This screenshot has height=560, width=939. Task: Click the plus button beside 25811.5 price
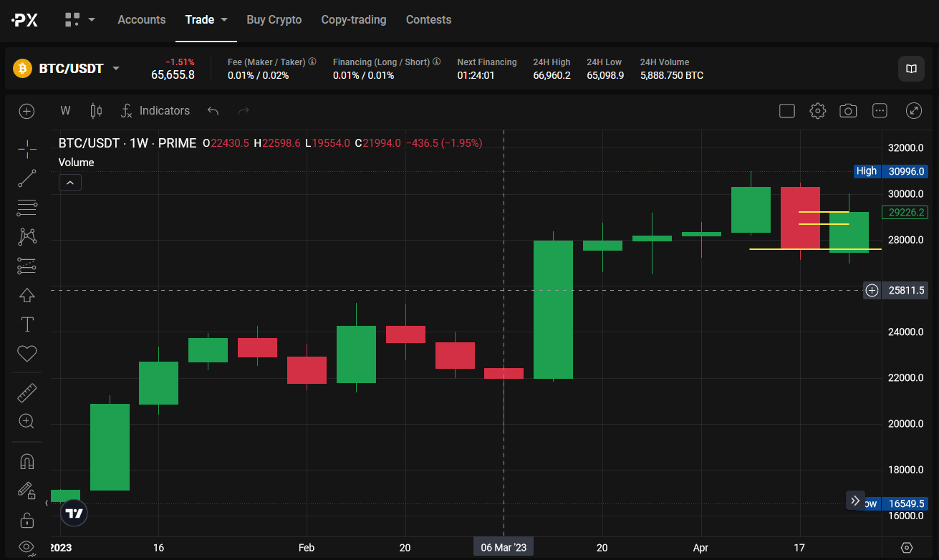tap(872, 290)
